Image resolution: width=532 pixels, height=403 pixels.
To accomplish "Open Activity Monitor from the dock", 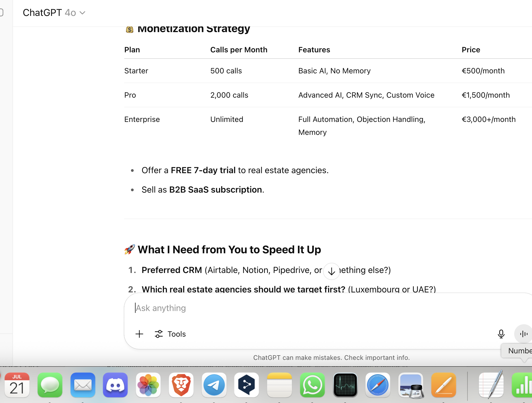I will coord(345,385).
